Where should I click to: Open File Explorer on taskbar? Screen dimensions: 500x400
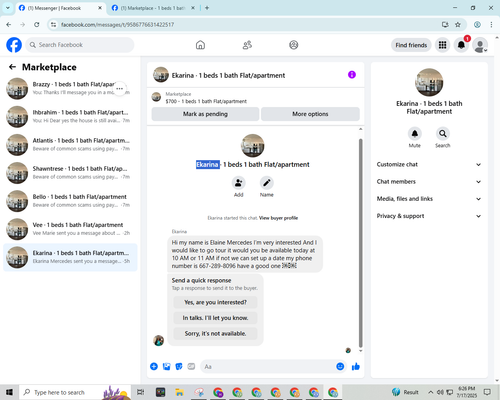[x=180, y=392]
